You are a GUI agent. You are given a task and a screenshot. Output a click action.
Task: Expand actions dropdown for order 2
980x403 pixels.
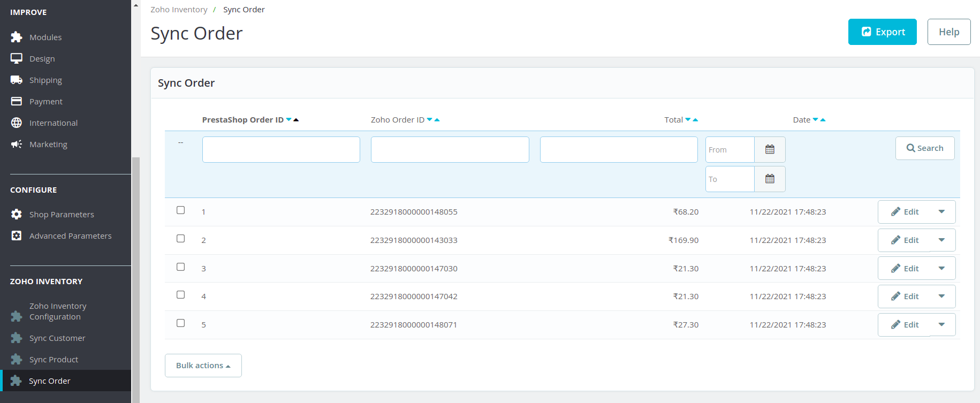click(941, 240)
